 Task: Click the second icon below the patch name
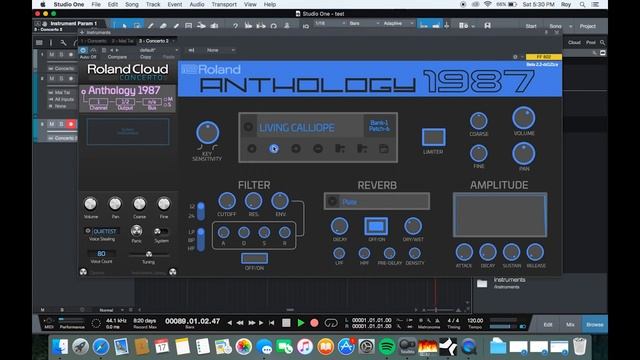pyautogui.click(x=274, y=149)
